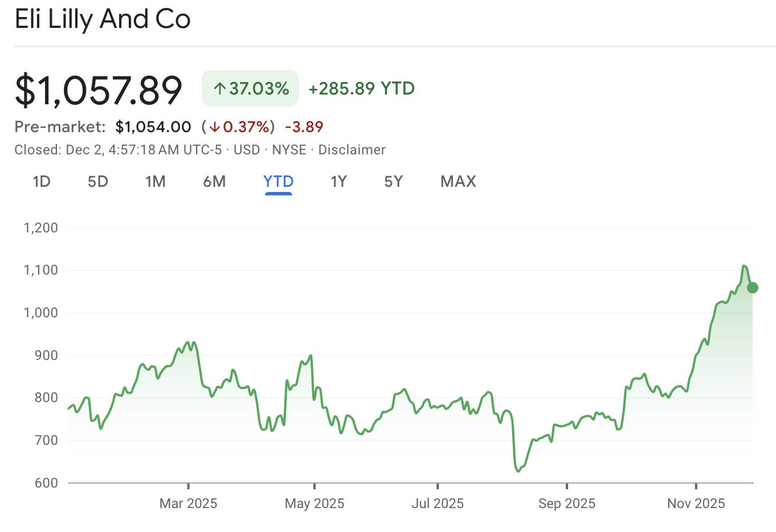This screenshot has width=776, height=532.
Task: Click the Nov 2025 axis label
Action: coord(695,504)
